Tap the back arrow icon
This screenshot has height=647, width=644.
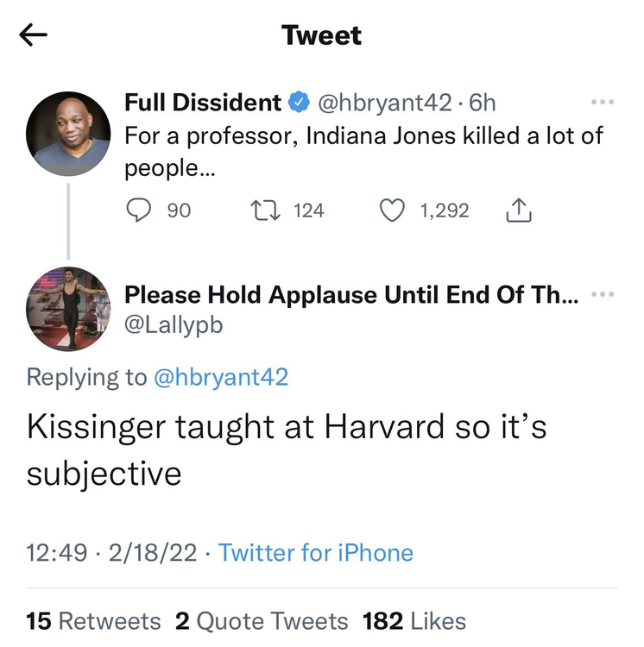tap(32, 35)
